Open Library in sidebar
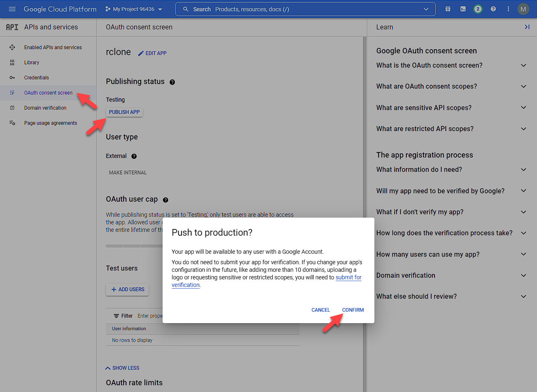 [32, 63]
